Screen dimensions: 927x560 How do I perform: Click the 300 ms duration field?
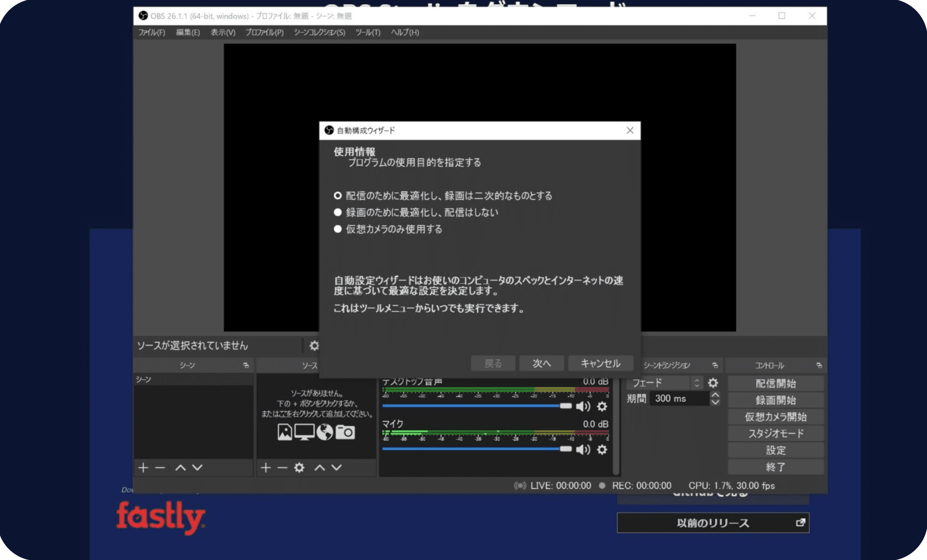click(x=680, y=398)
